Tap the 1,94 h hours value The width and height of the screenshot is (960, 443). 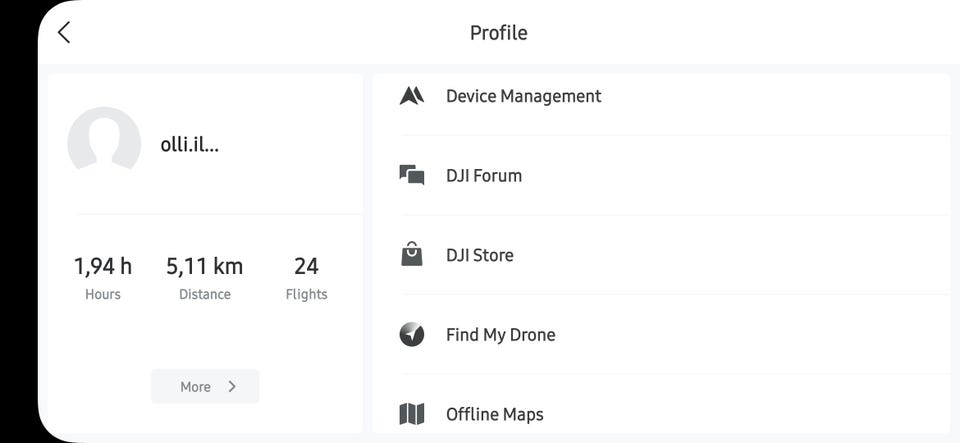coord(103,266)
